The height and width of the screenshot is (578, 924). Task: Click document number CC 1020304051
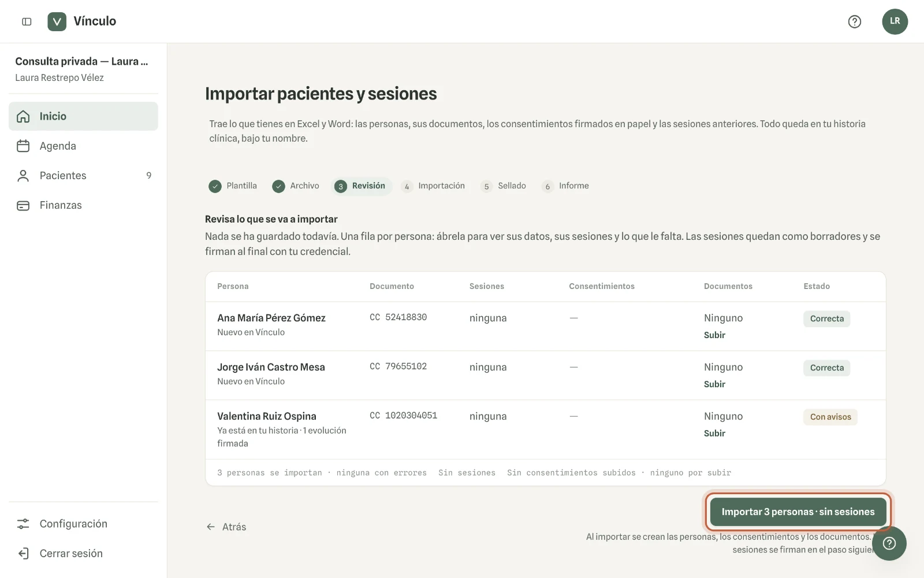[x=404, y=416]
